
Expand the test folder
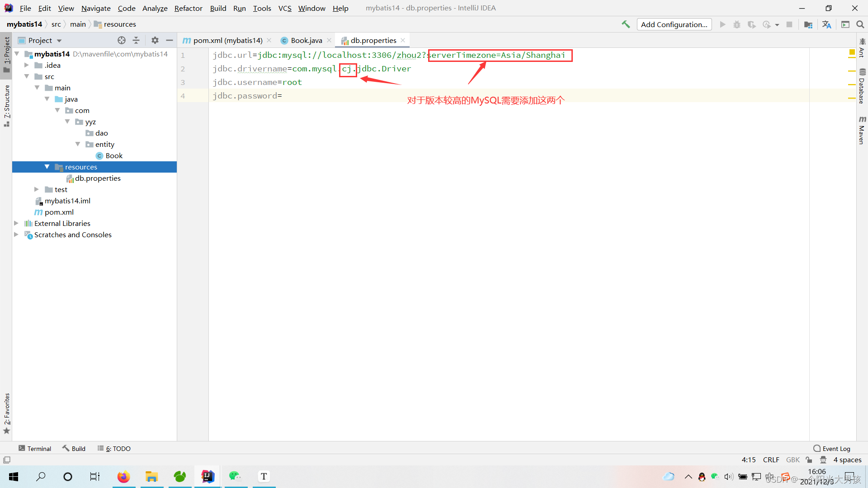[x=37, y=189]
